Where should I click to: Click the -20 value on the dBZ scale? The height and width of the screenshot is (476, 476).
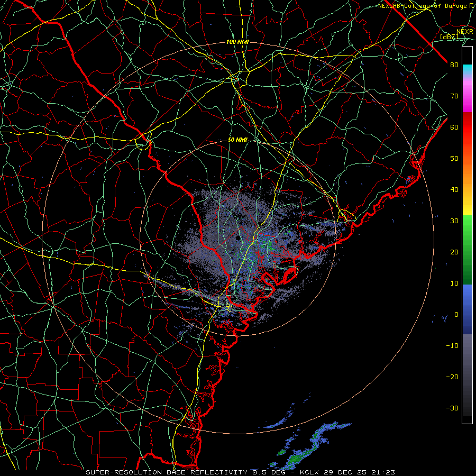(x=452, y=377)
